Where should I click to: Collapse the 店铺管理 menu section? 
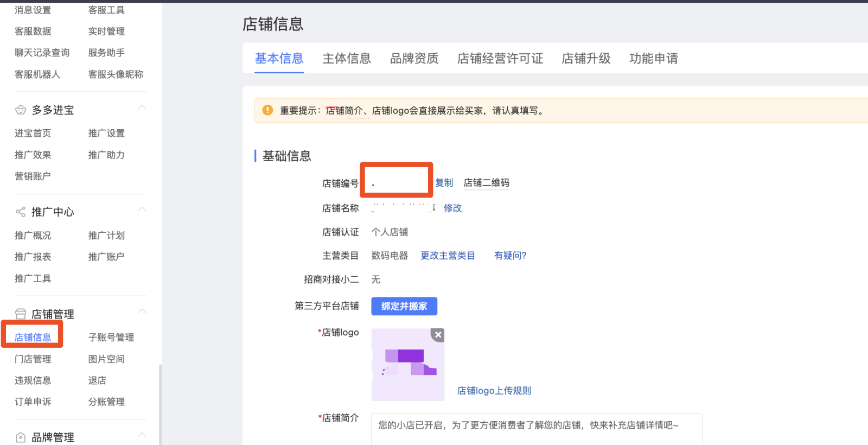click(x=142, y=311)
